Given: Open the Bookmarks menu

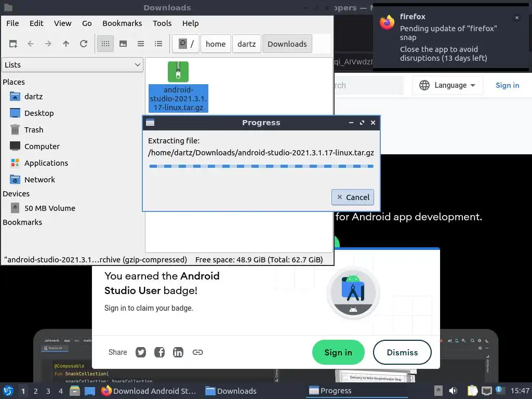Looking at the screenshot, I should click(122, 23).
